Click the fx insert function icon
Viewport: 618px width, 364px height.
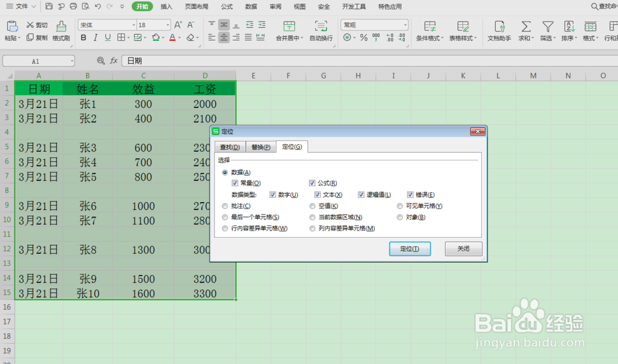pos(114,61)
